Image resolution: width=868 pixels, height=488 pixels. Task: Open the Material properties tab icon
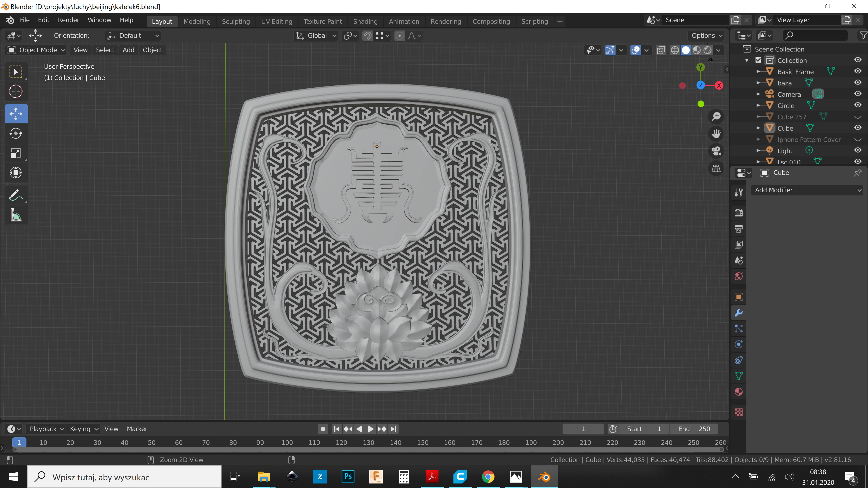point(739,392)
